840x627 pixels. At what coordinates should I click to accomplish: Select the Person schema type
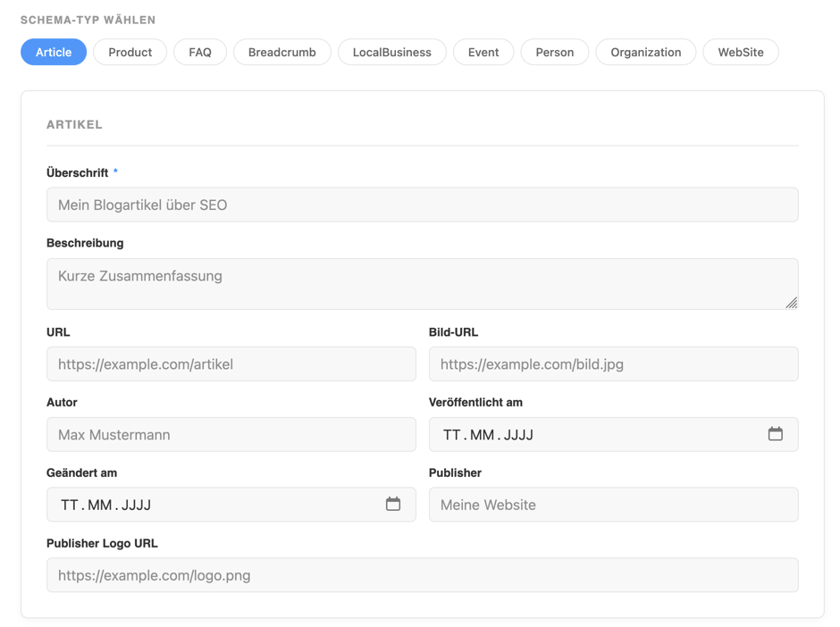[555, 52]
